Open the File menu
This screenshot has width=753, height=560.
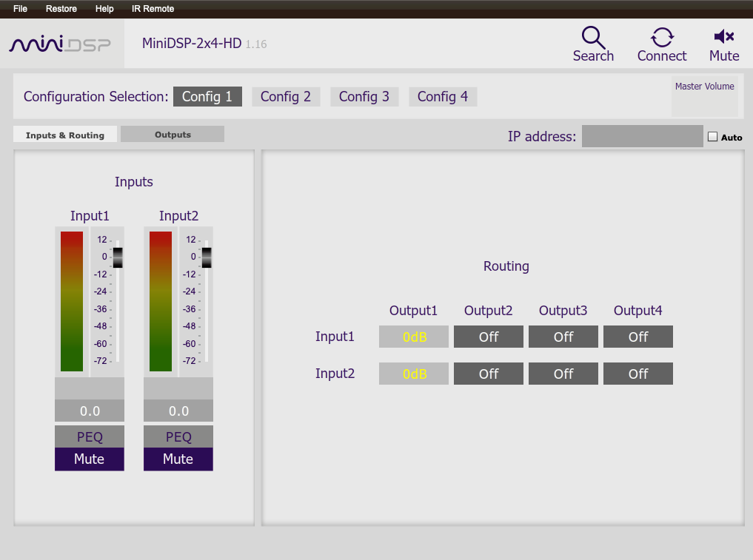pyautogui.click(x=20, y=9)
